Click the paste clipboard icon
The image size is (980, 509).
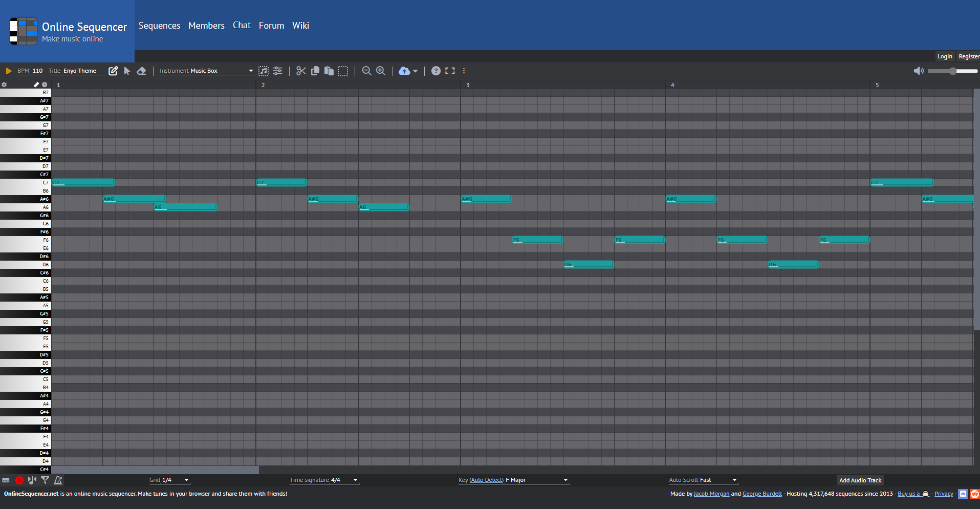pos(329,71)
